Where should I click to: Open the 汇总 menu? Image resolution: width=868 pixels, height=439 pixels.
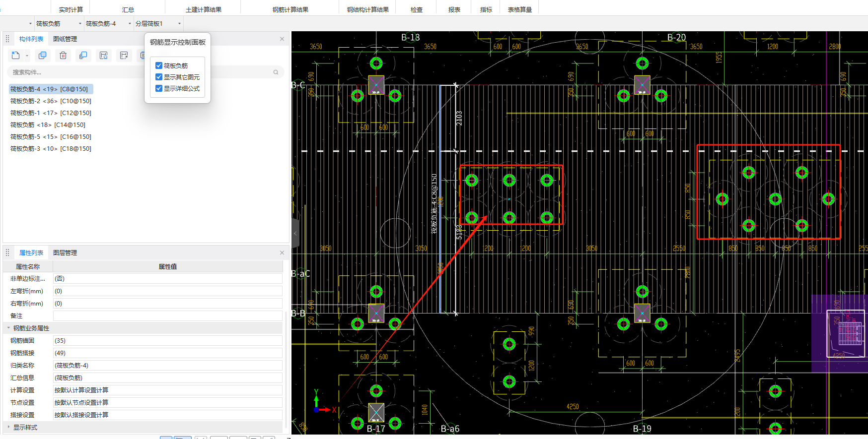pos(128,9)
